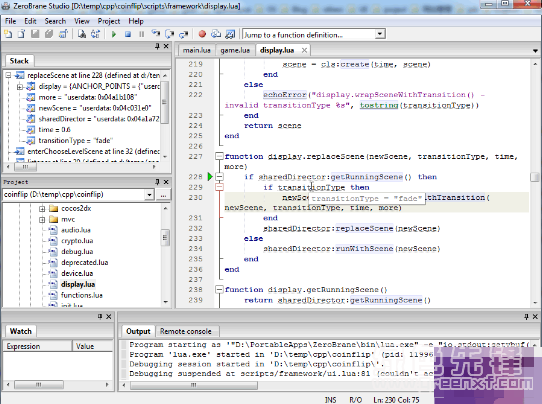Open deprecated.lua in project tree
Image resolution: width=542 pixels, height=404 pixels.
tap(85, 262)
